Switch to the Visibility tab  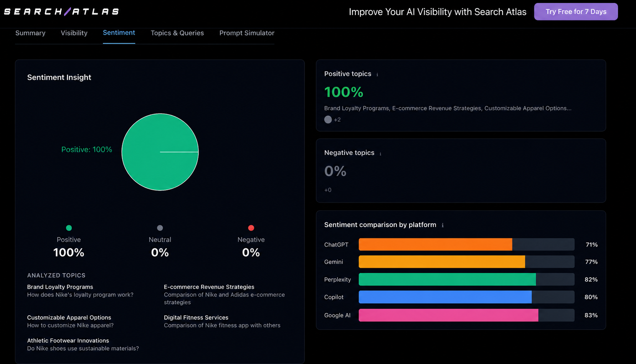(x=74, y=33)
